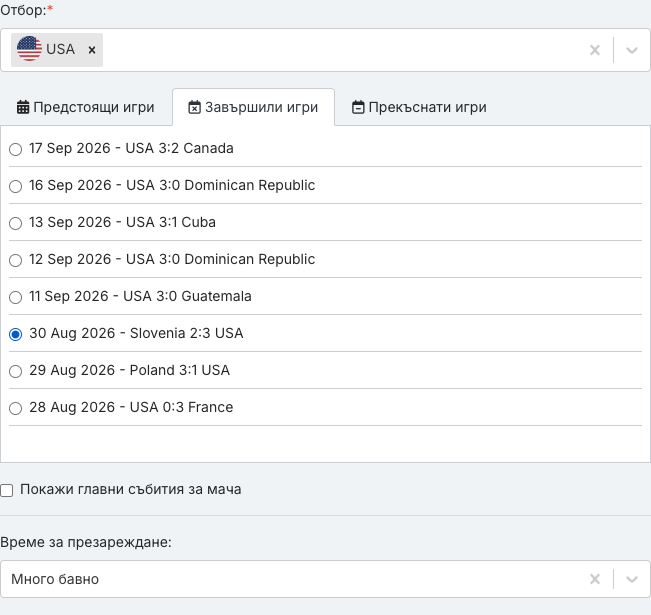Viewport: 651px width, 615px height.
Task: Expand the team dropdown chevron
Action: [x=631, y=50]
